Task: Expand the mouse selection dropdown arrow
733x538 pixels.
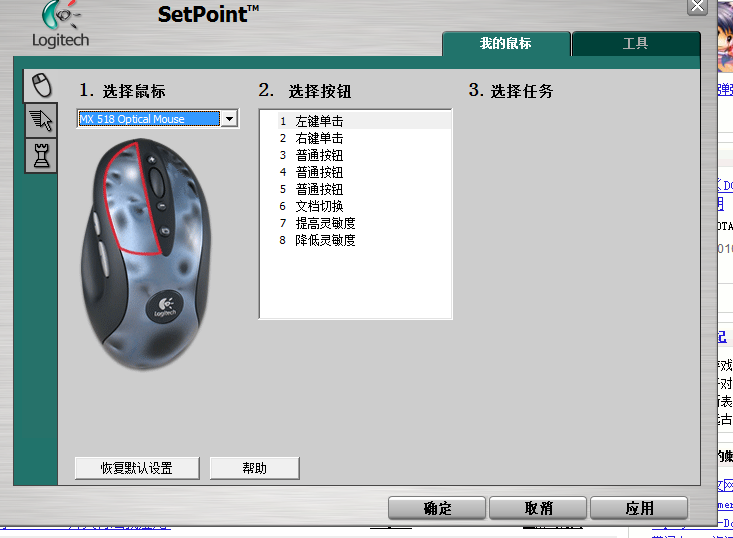Action: point(229,119)
